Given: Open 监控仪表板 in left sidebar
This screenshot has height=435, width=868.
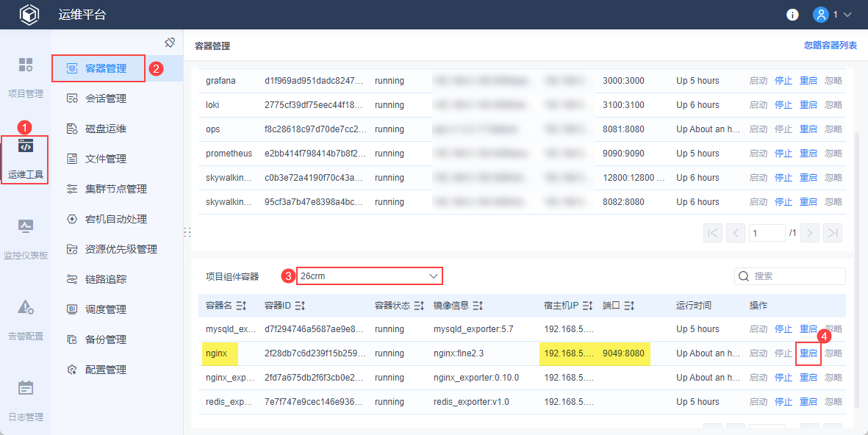Looking at the screenshot, I should [26, 240].
